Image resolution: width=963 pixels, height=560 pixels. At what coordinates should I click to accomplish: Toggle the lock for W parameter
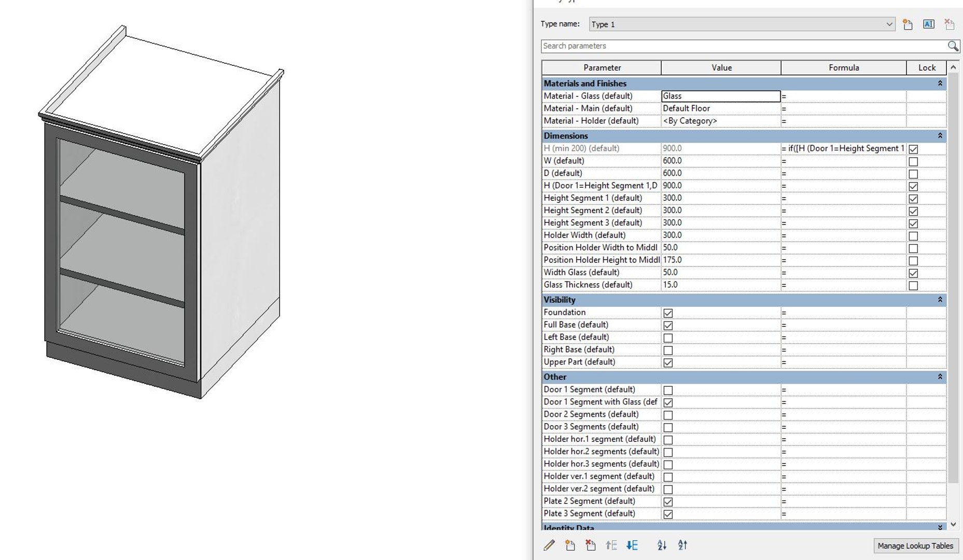click(913, 161)
